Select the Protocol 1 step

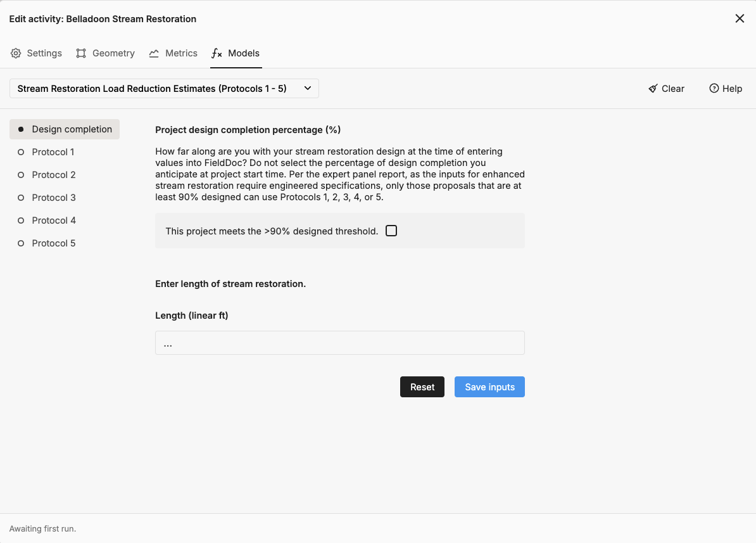click(53, 152)
